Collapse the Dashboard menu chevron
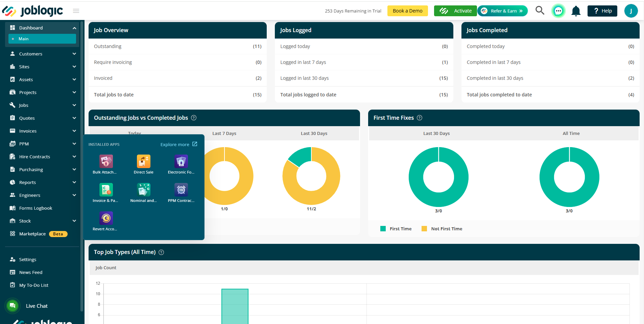The width and height of the screenshot is (644, 324). [x=74, y=28]
